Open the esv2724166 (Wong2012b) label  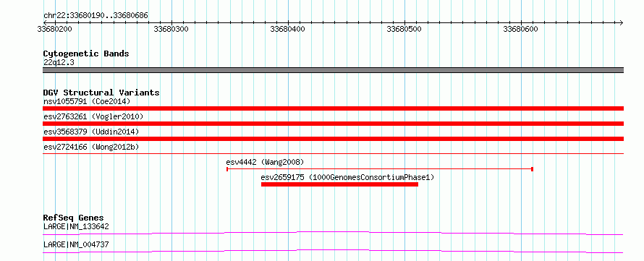[x=91, y=147]
